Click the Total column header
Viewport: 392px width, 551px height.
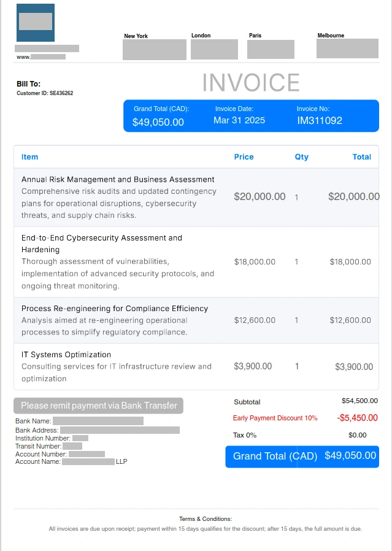point(361,157)
